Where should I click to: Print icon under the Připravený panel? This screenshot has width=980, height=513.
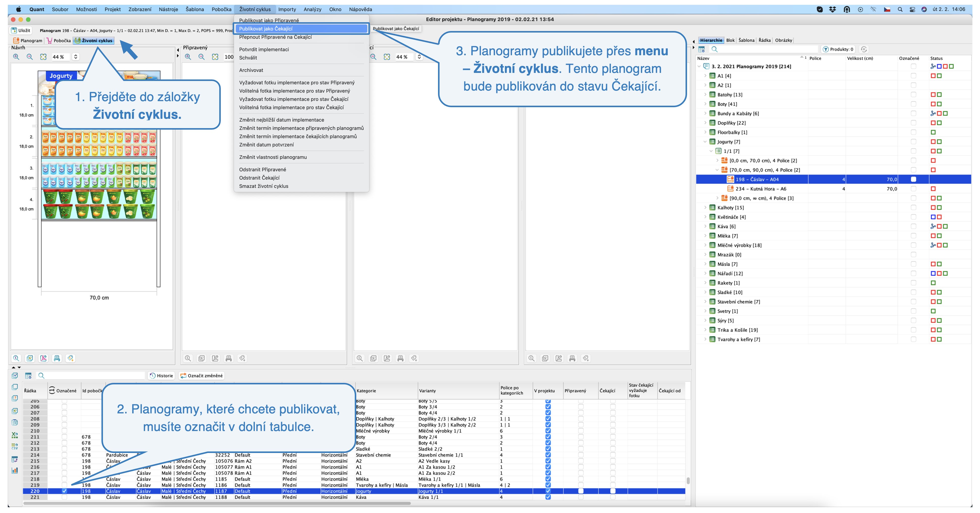229,358
